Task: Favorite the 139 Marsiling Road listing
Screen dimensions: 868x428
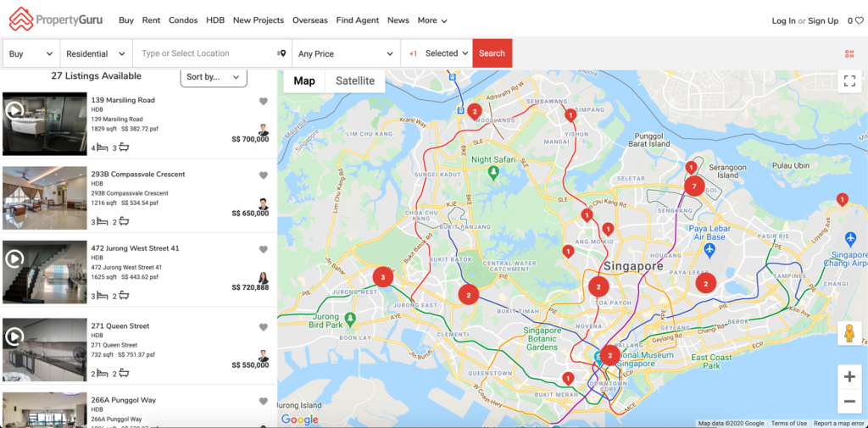Action: 264,102
